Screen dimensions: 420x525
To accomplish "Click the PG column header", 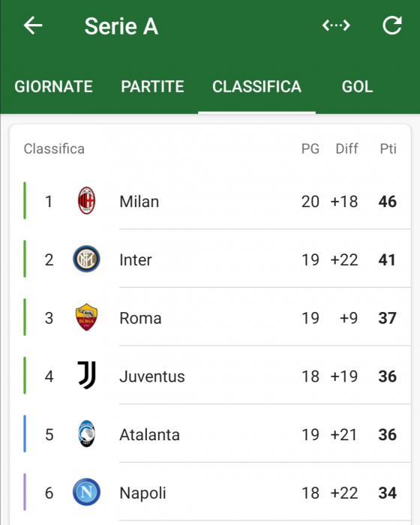I will (310, 148).
